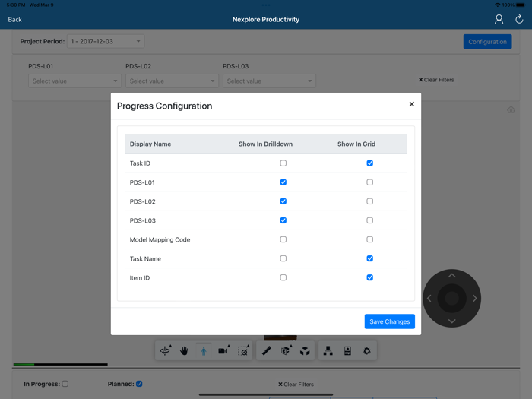532x399 pixels.
Task: Choose the measure ruler tool
Action: (x=266, y=350)
